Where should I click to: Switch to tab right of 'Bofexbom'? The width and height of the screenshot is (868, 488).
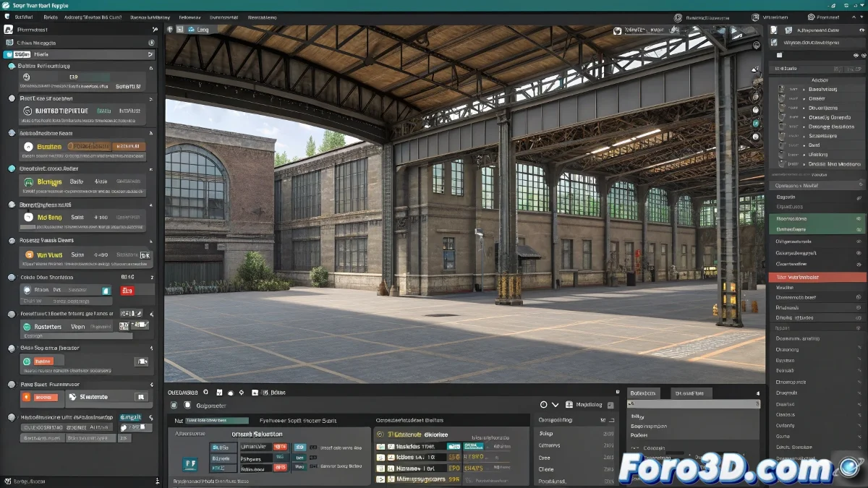point(690,393)
